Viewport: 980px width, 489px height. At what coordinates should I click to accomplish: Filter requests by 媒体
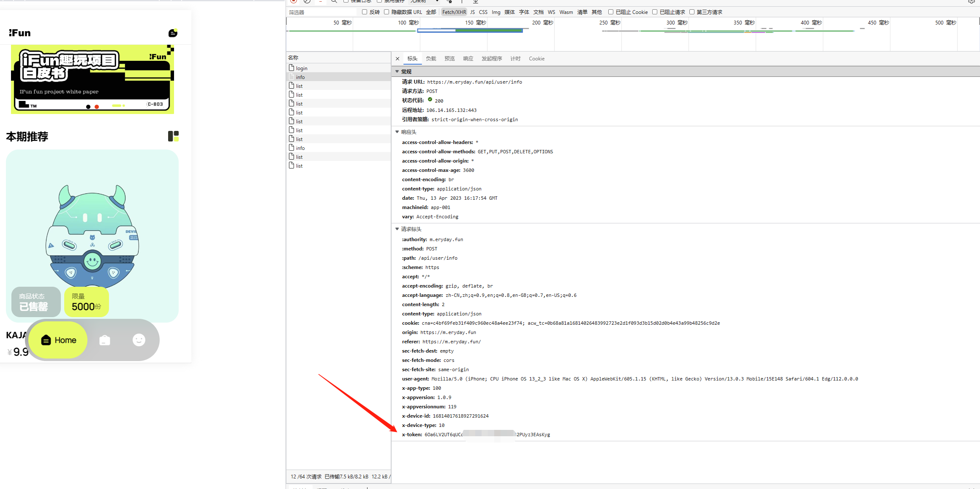tap(509, 12)
